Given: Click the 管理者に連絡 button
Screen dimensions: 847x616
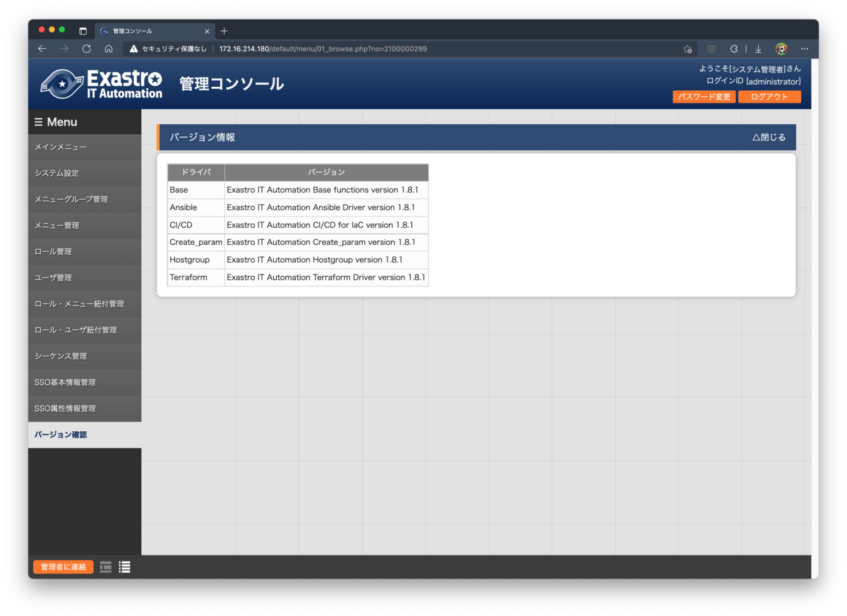Looking at the screenshot, I should pos(64,567).
